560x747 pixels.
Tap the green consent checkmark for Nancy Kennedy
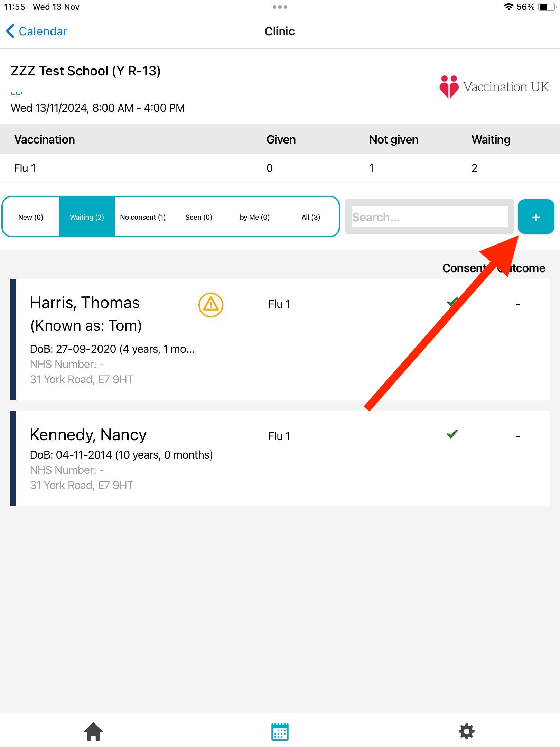[452, 434]
